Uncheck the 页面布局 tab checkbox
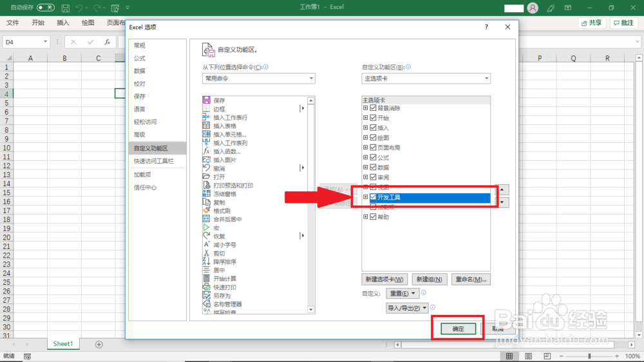Screen dimensions: 644x362 click(x=373, y=147)
